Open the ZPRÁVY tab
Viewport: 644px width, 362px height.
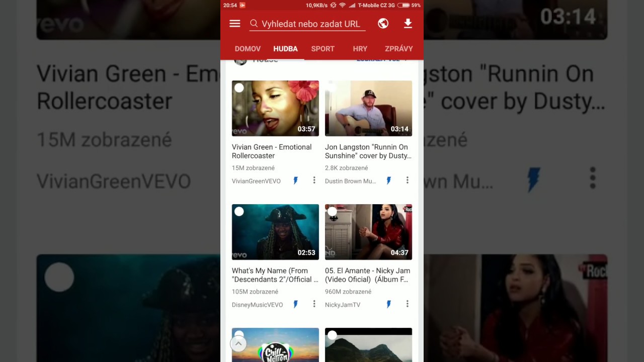(x=398, y=49)
